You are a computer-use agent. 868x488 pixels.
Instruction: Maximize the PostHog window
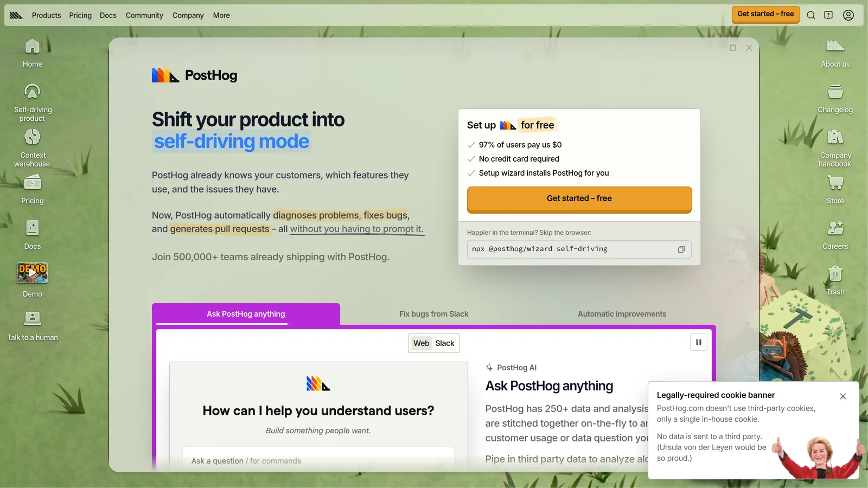[x=733, y=48]
